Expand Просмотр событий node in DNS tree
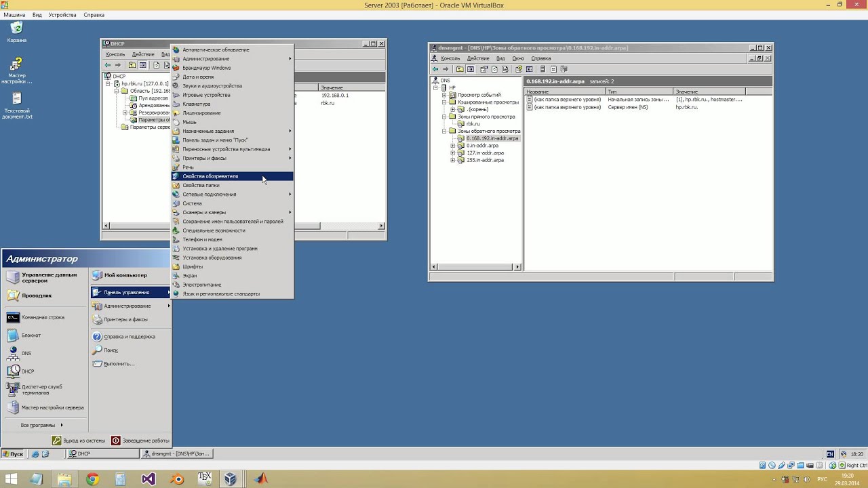 click(x=445, y=95)
